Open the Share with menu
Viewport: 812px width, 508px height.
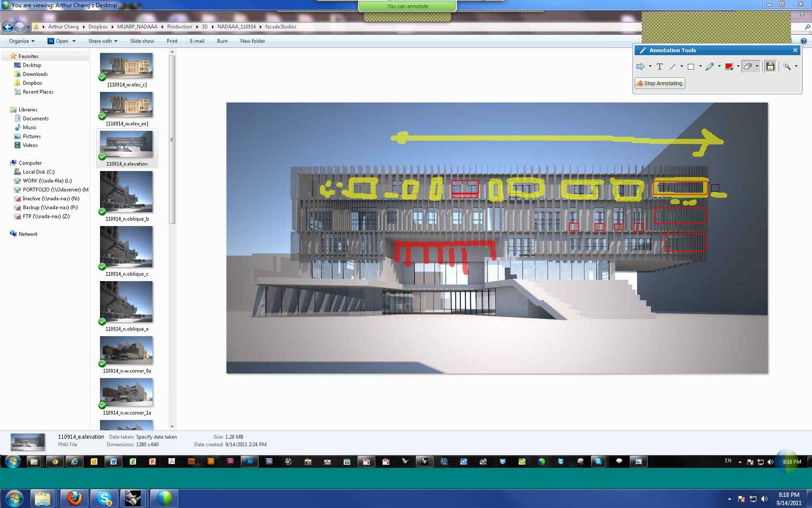point(102,41)
